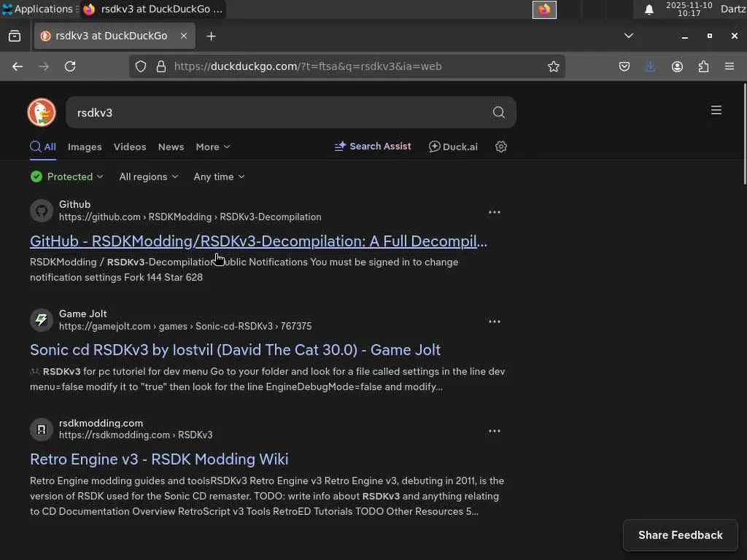Expand the More search categories dropdown

tap(212, 147)
